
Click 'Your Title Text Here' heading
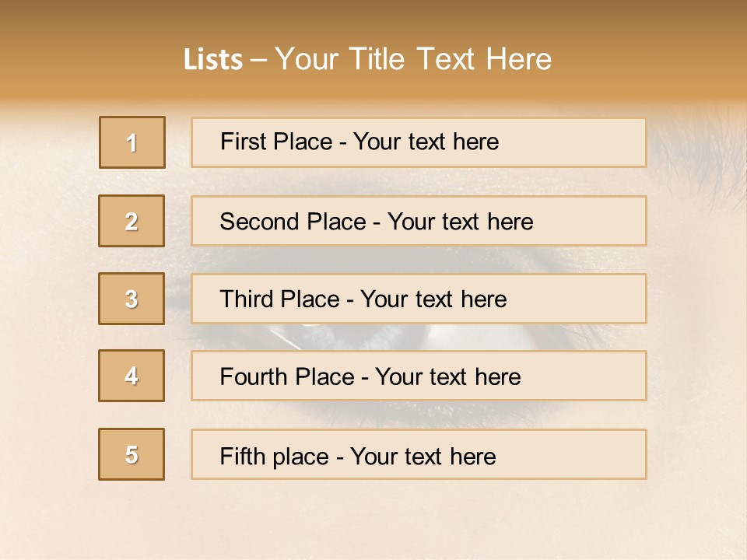(x=413, y=59)
